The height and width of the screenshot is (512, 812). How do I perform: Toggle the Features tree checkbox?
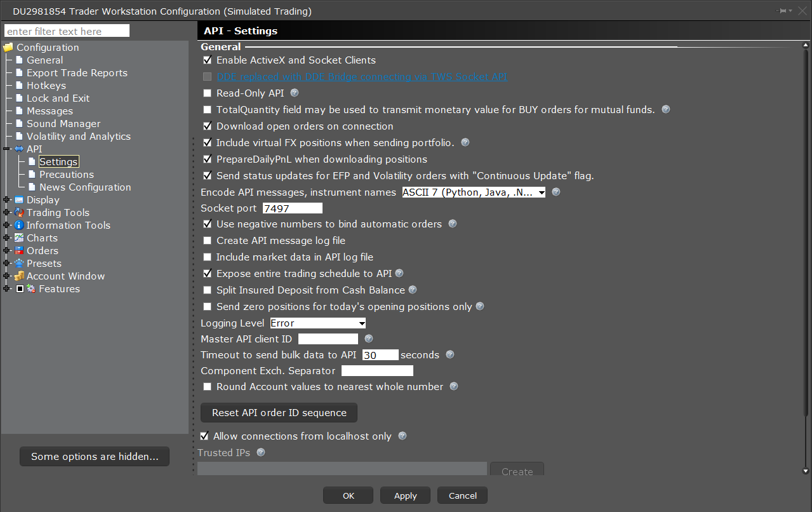(20, 289)
